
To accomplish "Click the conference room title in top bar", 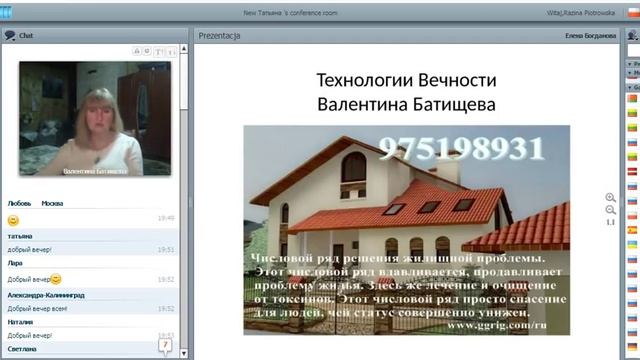I will 290,13.
